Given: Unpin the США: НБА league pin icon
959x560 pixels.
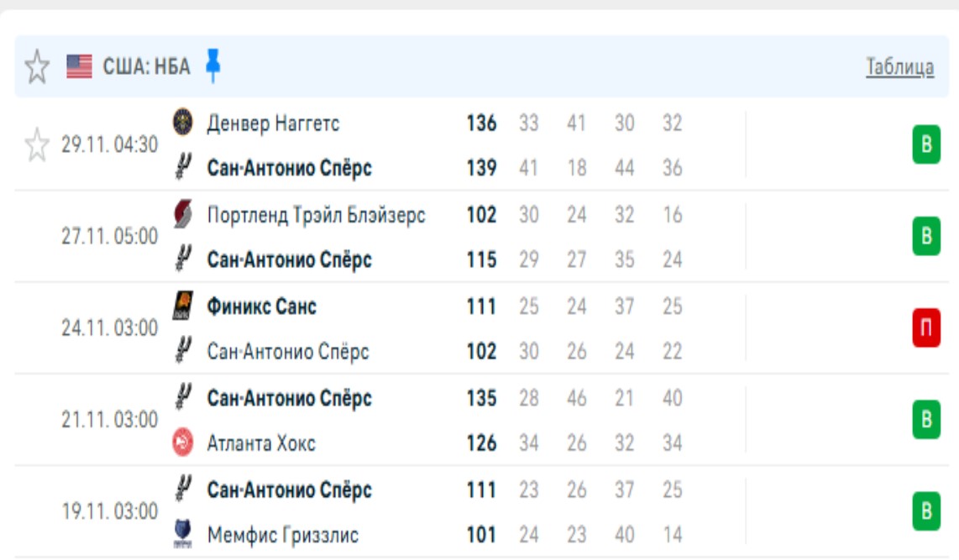Looking at the screenshot, I should [213, 65].
